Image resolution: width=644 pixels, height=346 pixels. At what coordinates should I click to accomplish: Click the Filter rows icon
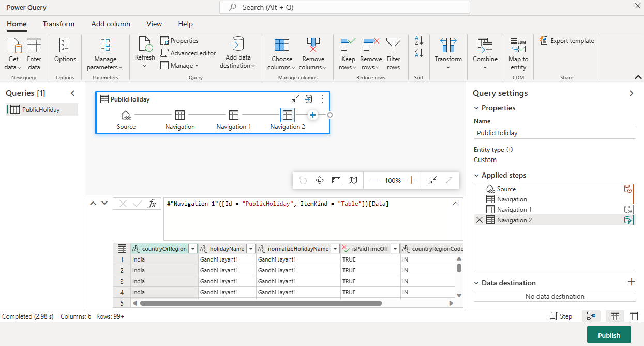click(393, 46)
